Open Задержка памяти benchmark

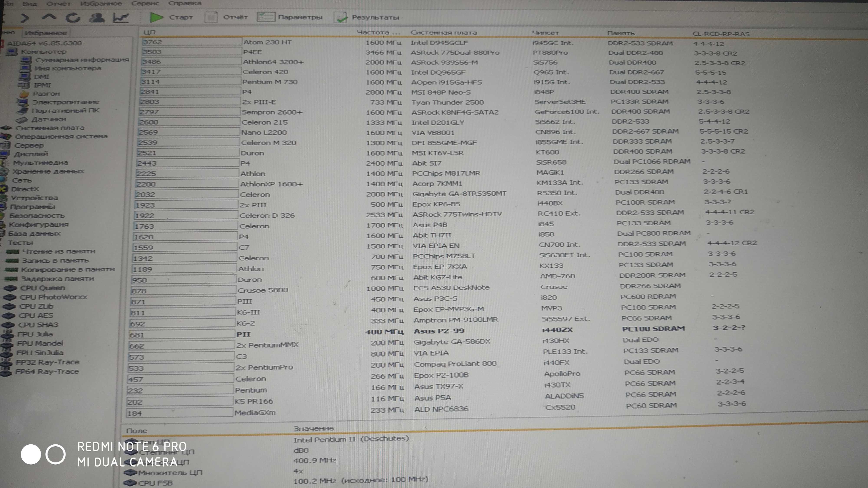pos(57,278)
